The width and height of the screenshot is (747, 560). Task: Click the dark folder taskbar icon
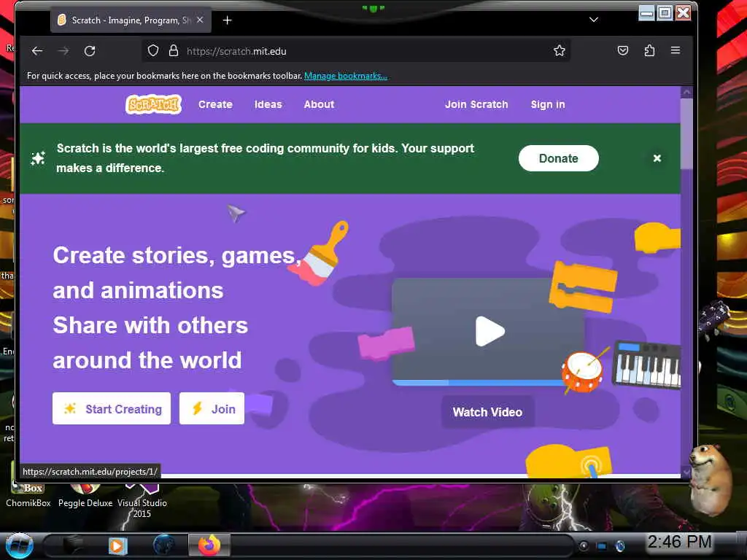coord(73,545)
